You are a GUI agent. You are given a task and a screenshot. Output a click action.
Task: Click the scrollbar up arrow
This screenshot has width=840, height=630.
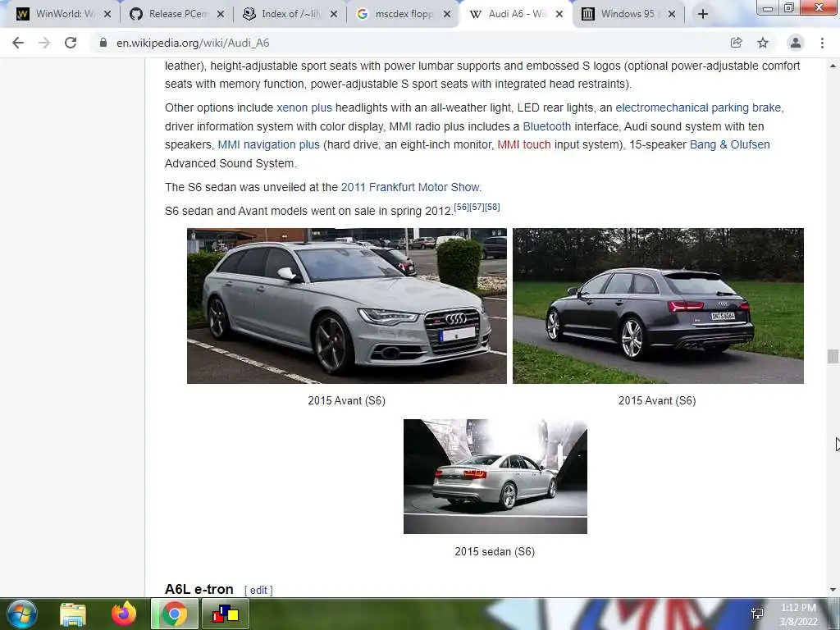(x=833, y=66)
